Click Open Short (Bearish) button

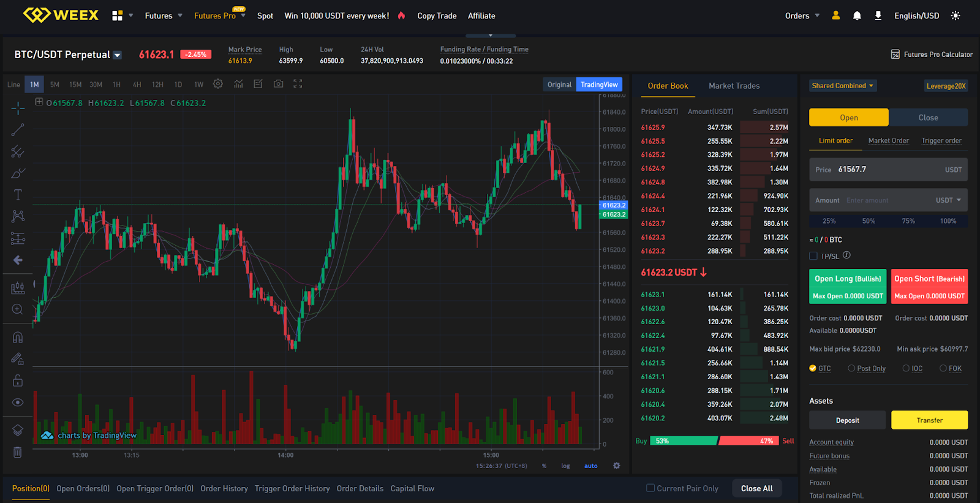pyautogui.click(x=930, y=286)
